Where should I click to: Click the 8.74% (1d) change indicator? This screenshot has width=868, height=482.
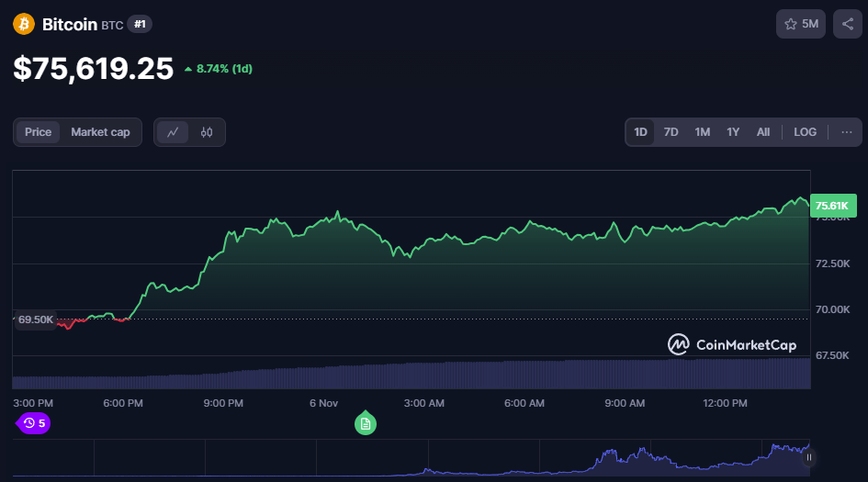219,69
